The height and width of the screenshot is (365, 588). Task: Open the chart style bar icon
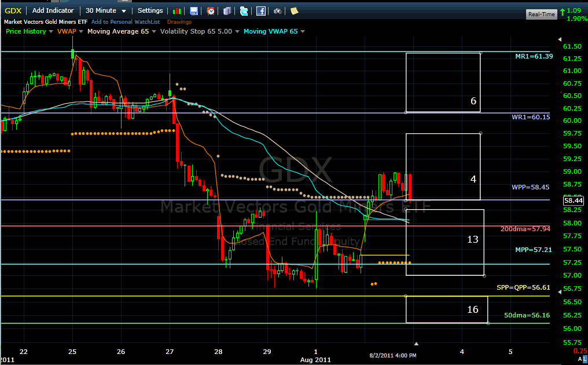coord(177,11)
